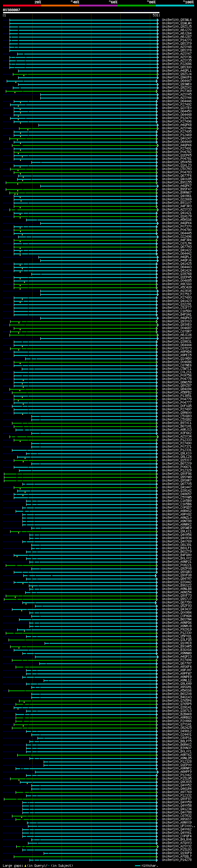Select the UniRef100_P12470 label
Viewport: 197px width, 868px height.
pyautogui.click(x=177, y=118)
